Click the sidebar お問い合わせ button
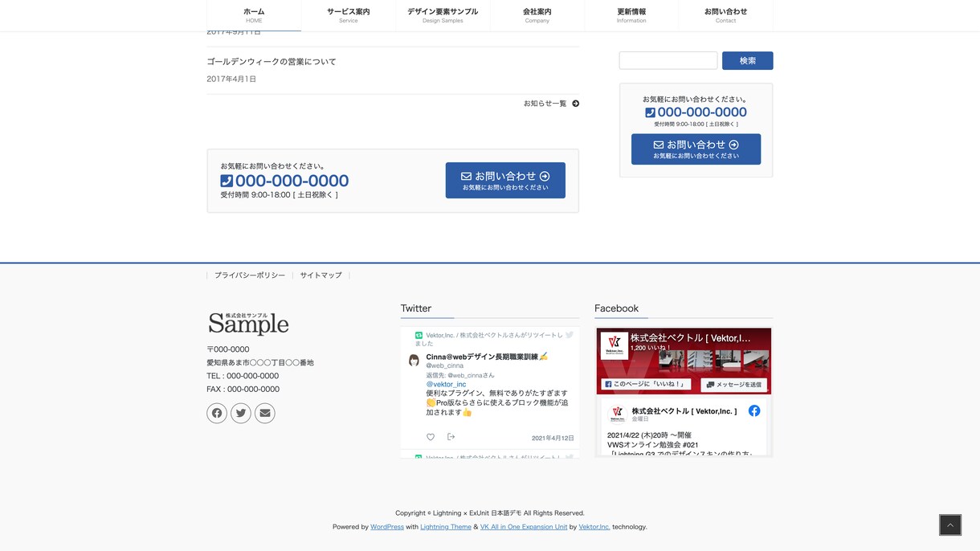Screen dimensions: 980x551 pyautogui.click(x=696, y=149)
